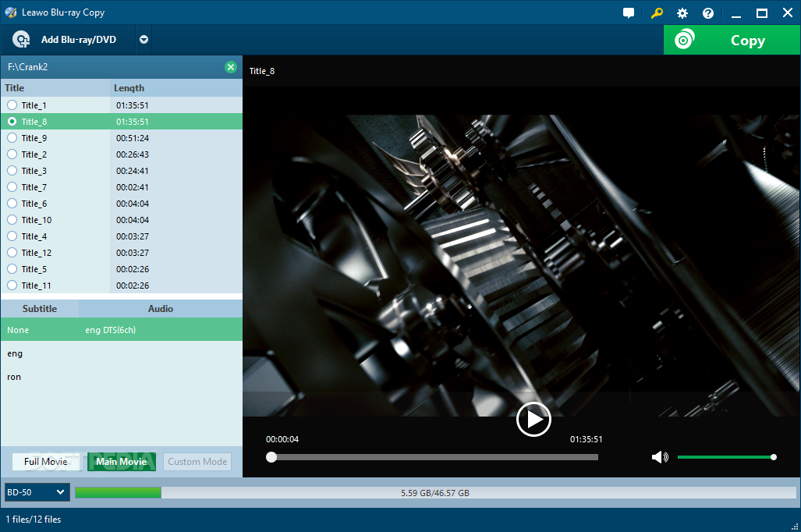801x532 pixels.
Task: Select the Title_3 radio button
Action: [12, 171]
